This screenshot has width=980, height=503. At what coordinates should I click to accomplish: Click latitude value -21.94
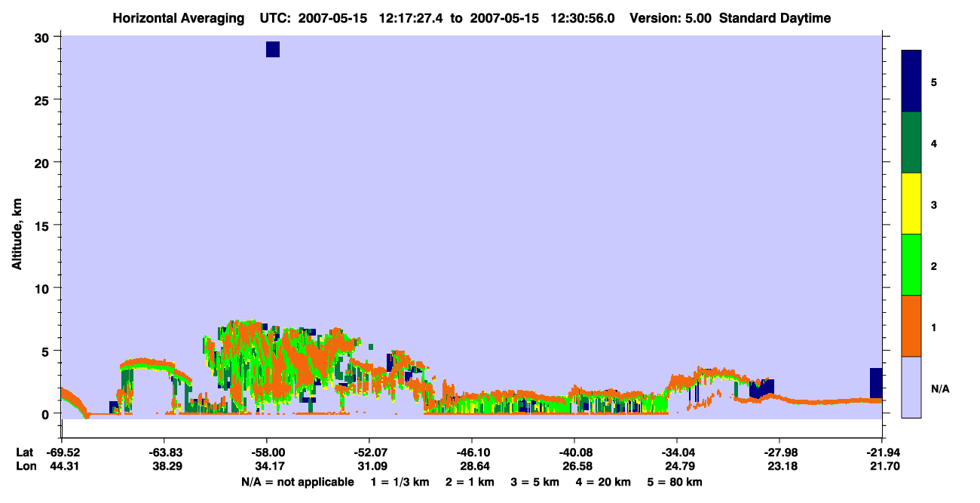point(882,452)
